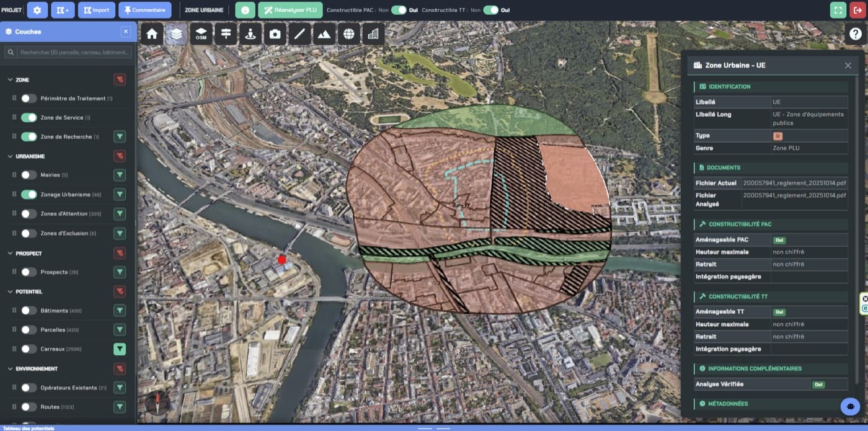Take a map snapshot with camera icon
The image size is (868, 431).
click(275, 34)
